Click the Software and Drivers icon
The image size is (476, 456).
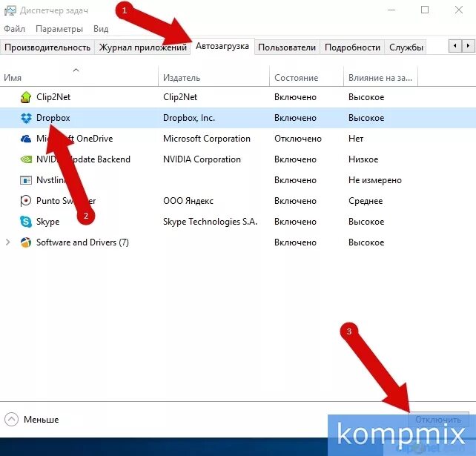[x=26, y=242]
